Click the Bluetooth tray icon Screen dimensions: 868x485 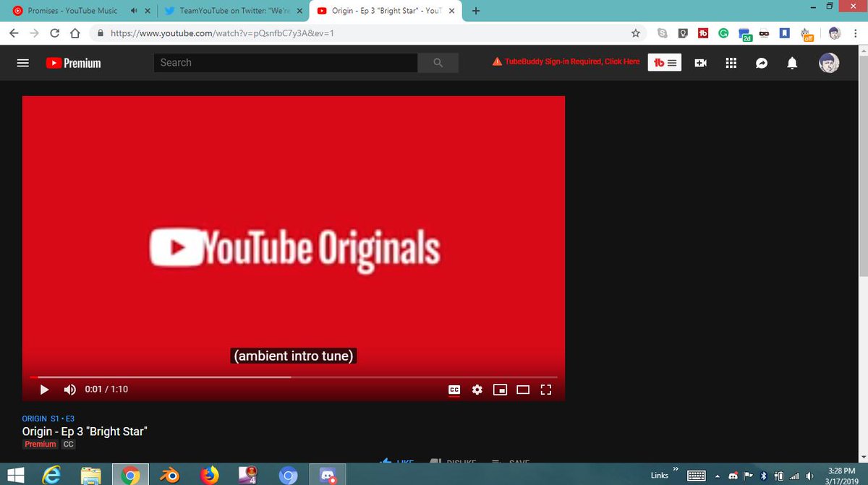tap(763, 476)
